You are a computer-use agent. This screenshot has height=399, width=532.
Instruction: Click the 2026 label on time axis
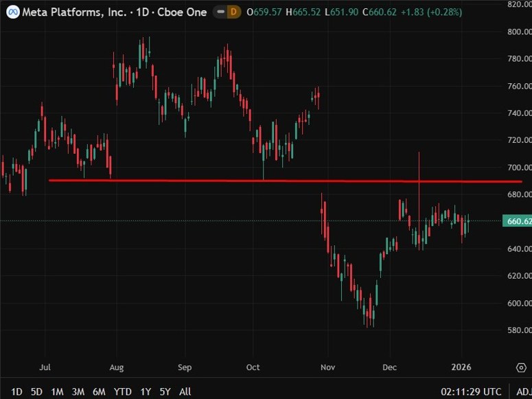[461, 367]
